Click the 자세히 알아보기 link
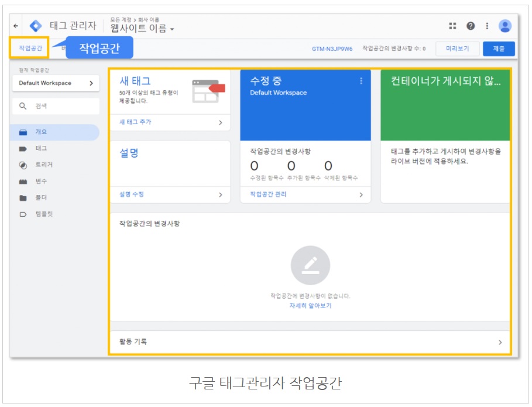Viewport: 532px width, 407px height. pos(310,306)
